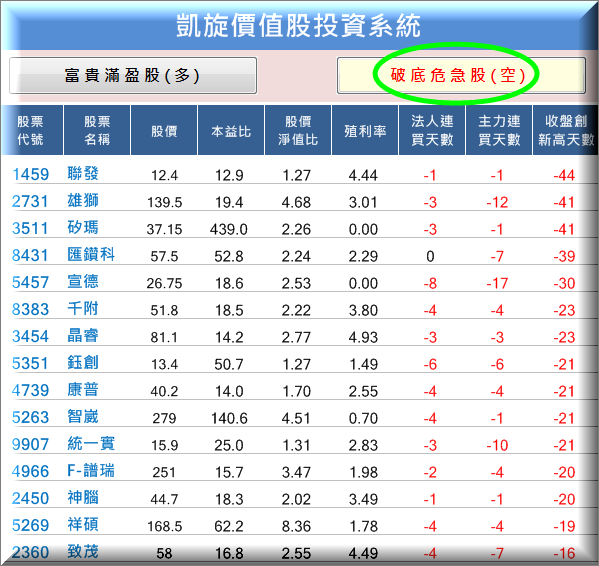Viewport: 599px width, 566px height.
Task: Sort by 收盤創新高天數 column header
Action: tap(566, 131)
